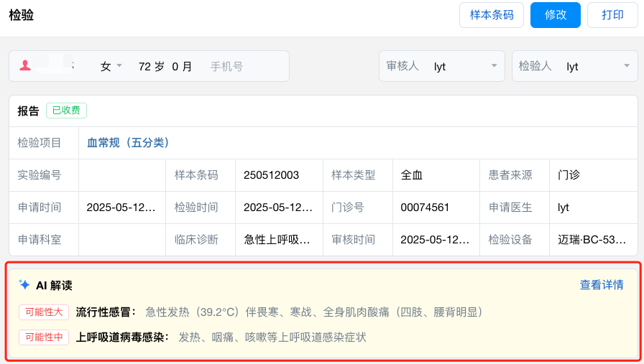644x364 pixels.
Task: Click the 打印 print button
Action: 612,15
